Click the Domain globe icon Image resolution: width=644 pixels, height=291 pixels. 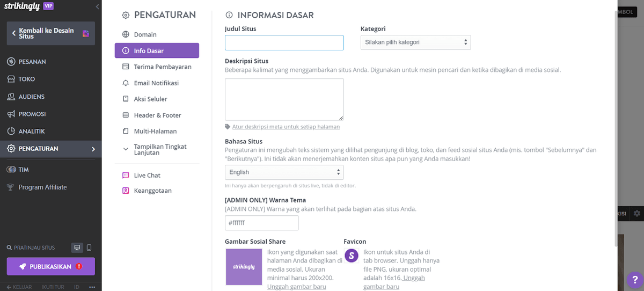click(x=126, y=34)
